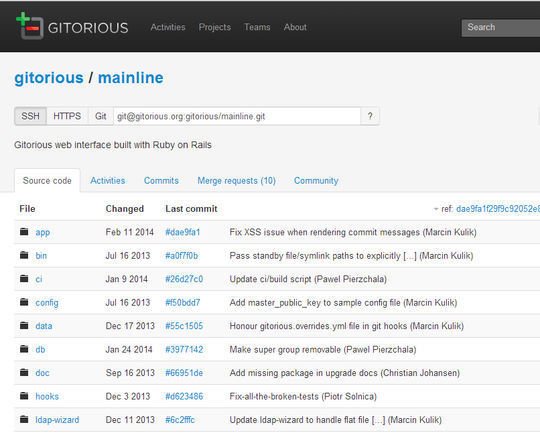Select the SSH clone protocol
Viewport: 540px width, 435px height.
click(30, 116)
